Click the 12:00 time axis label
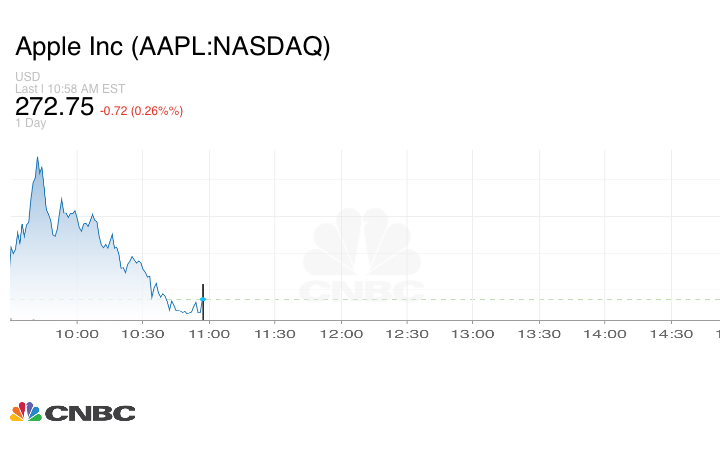This screenshot has width=720, height=450. [x=341, y=334]
